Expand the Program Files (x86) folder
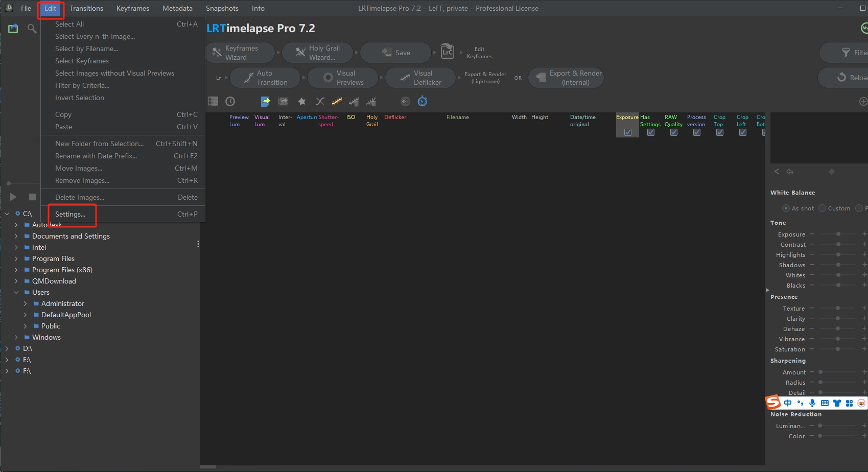This screenshot has width=868, height=472. point(16,270)
